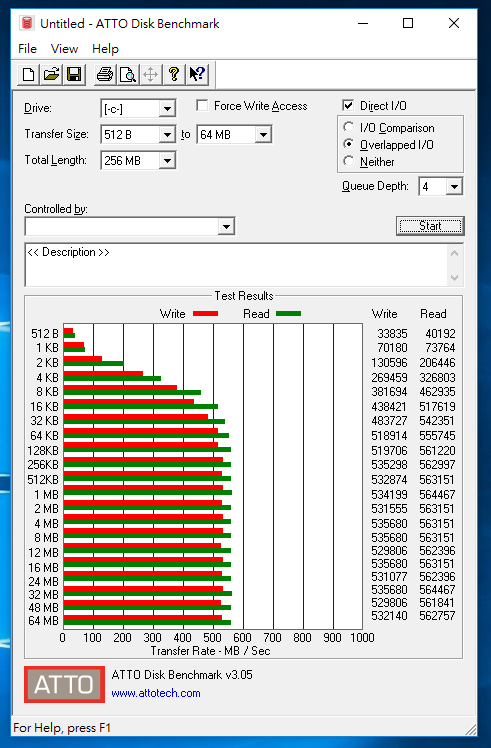Print the benchmark results

[104, 74]
